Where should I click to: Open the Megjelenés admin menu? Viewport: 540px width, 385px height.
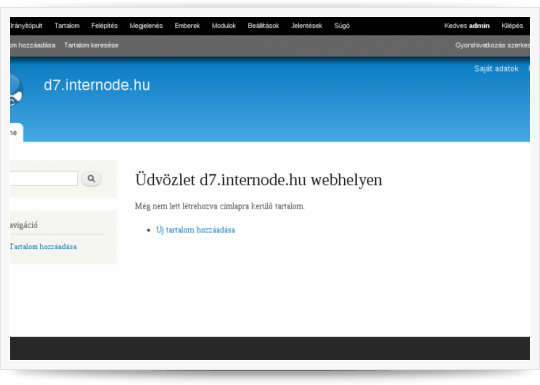(146, 26)
